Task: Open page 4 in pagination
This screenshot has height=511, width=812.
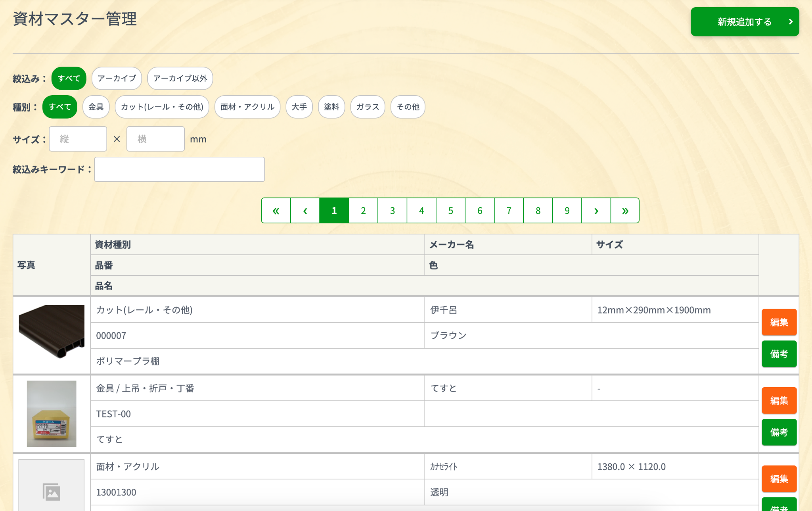Action: [421, 211]
